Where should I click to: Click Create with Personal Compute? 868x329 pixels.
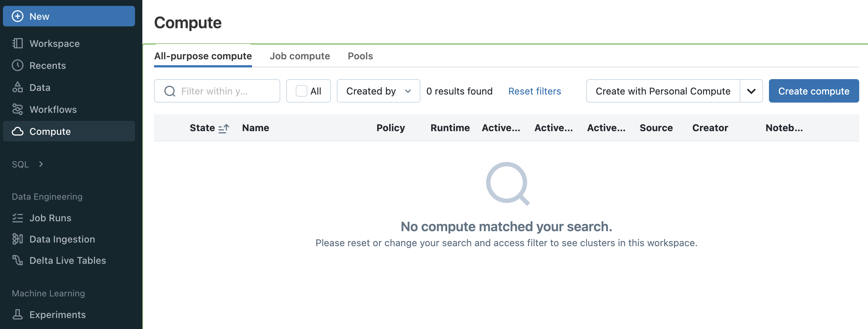(663, 91)
